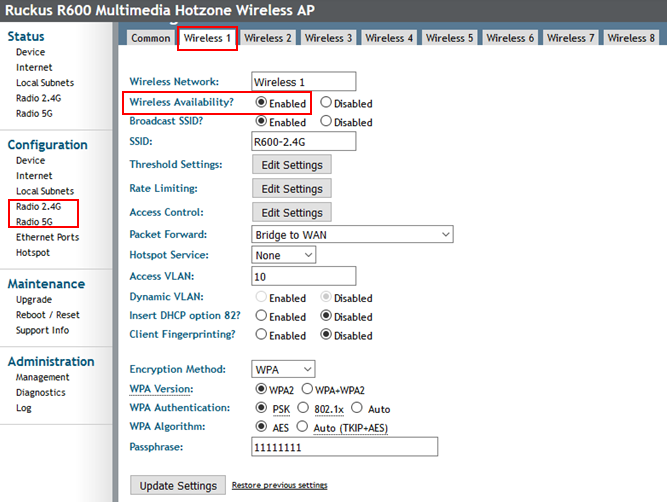This screenshot has width=667, height=502.
Task: Open Configuration Radio 2.4G page
Action: click(x=39, y=206)
